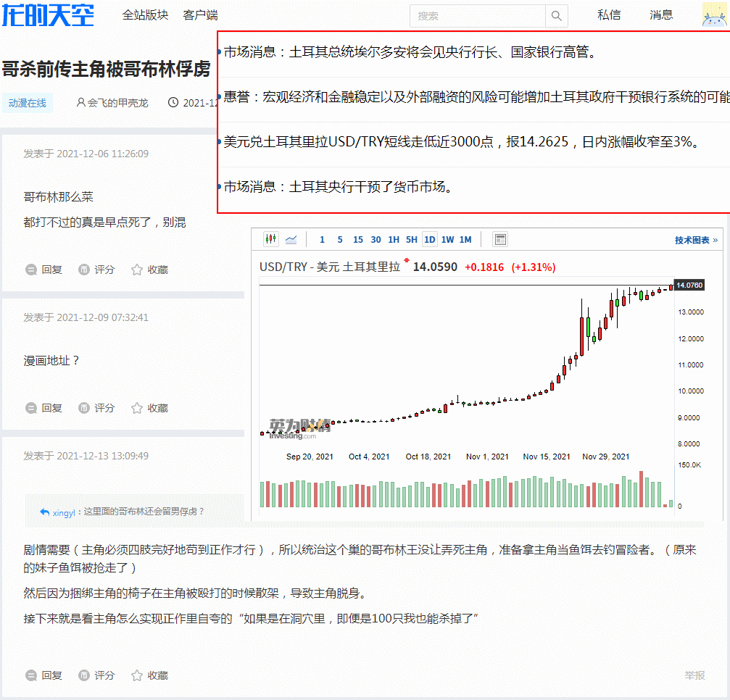Select the 5H chart interval
The width and height of the screenshot is (730, 700).
coord(412,240)
